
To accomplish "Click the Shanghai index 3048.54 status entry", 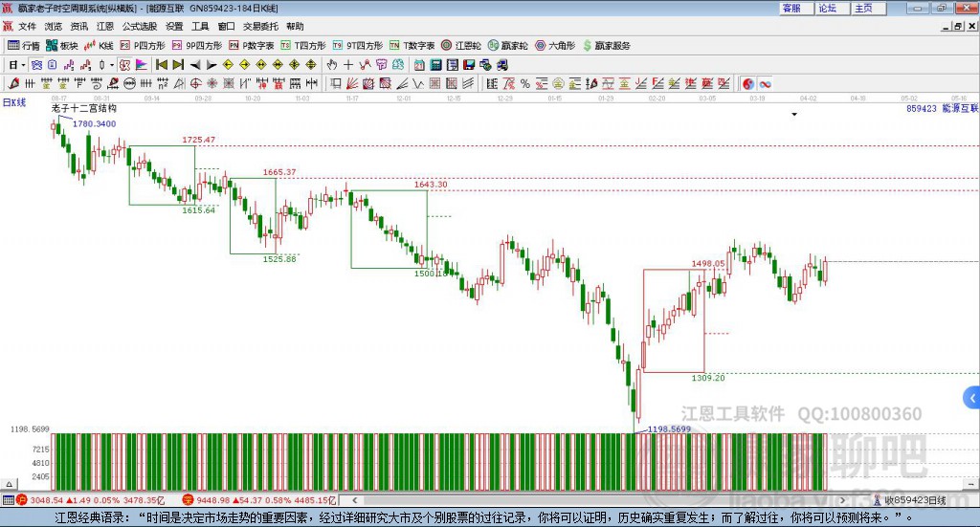I will (x=91, y=500).
